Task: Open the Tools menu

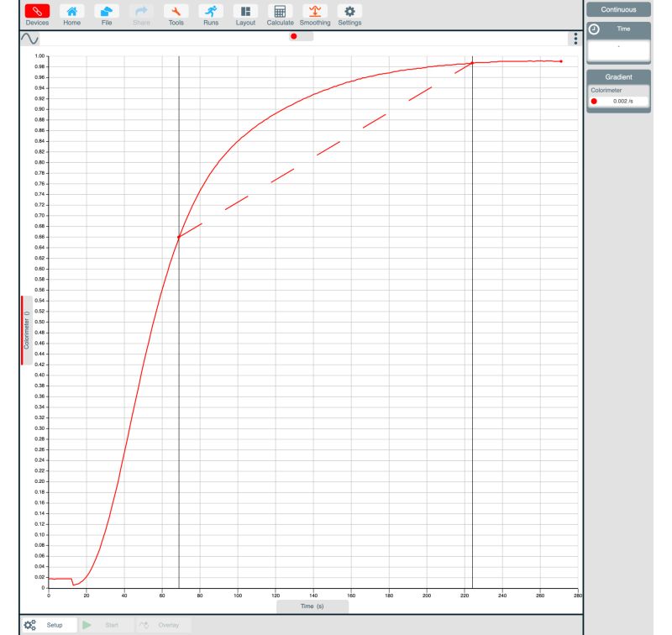Action: [176, 14]
